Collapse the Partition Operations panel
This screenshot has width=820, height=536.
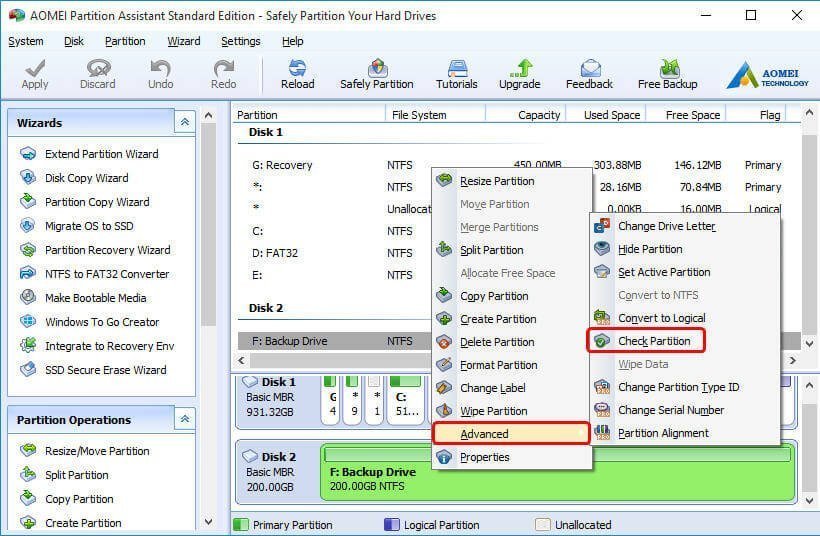click(185, 419)
